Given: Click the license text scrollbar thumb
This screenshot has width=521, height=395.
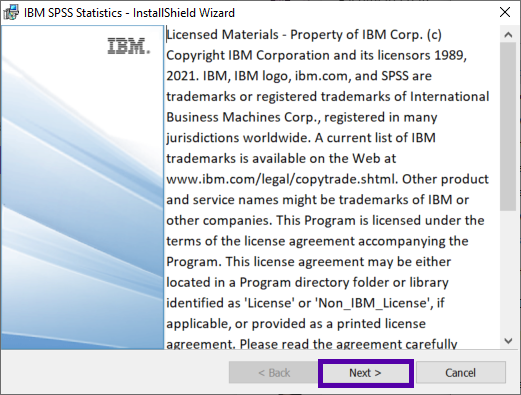Looking at the screenshot, I should tap(508, 127).
